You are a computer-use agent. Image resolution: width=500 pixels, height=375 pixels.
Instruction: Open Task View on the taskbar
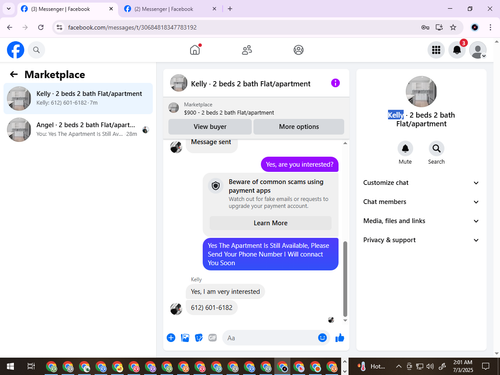pyautogui.click(x=31, y=367)
